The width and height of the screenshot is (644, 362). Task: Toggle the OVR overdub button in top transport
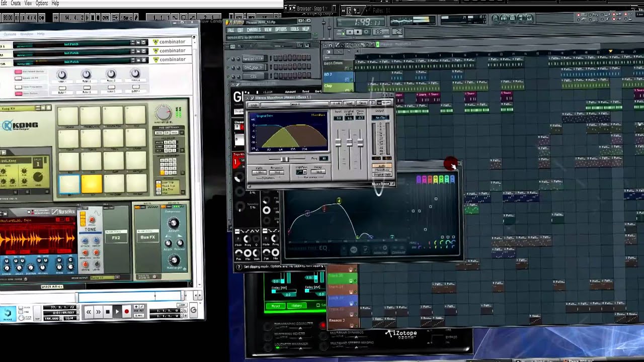(x=106, y=18)
